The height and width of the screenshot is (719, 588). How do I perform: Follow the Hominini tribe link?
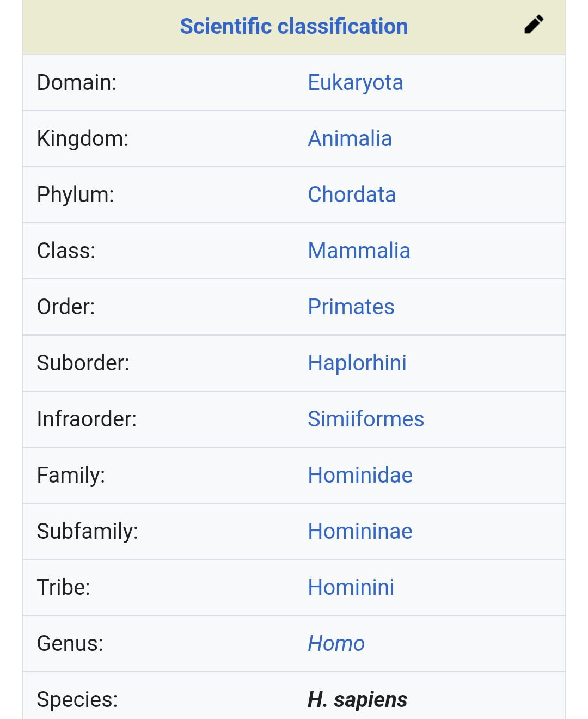[351, 587]
